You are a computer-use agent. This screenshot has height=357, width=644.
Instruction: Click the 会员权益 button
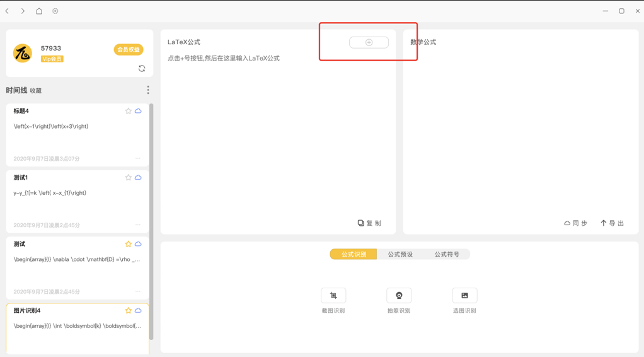(129, 49)
